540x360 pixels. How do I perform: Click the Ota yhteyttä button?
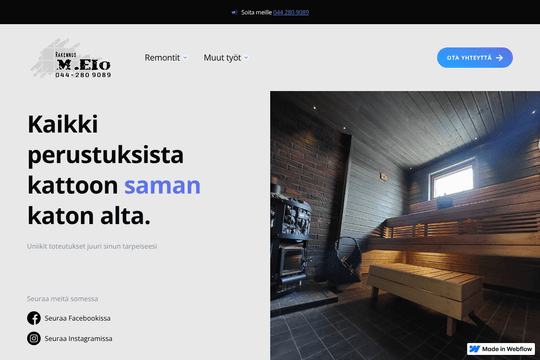click(475, 58)
